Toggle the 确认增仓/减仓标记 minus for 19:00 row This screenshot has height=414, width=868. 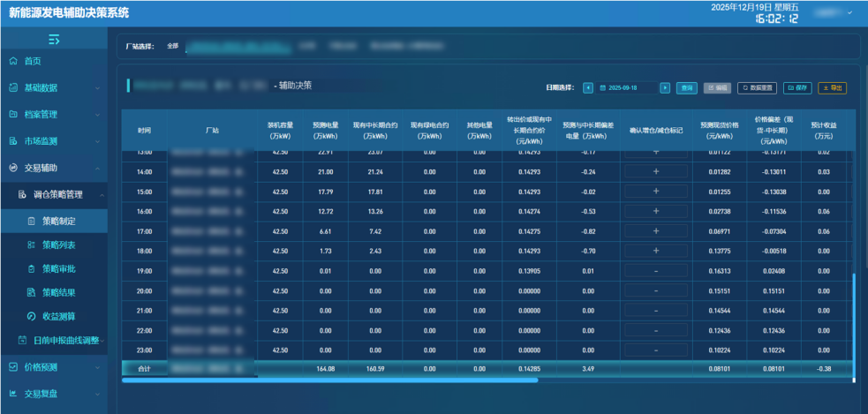[655, 271]
